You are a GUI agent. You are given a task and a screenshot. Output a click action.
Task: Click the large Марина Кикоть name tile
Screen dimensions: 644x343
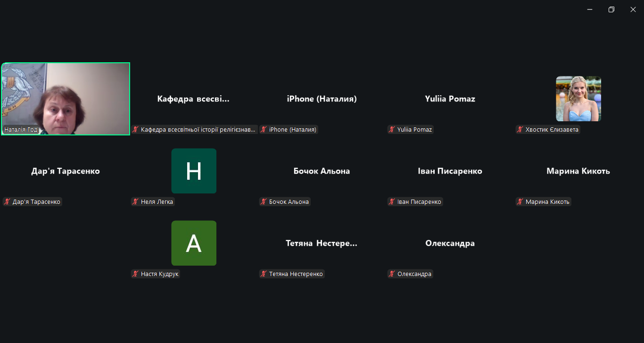tap(578, 171)
